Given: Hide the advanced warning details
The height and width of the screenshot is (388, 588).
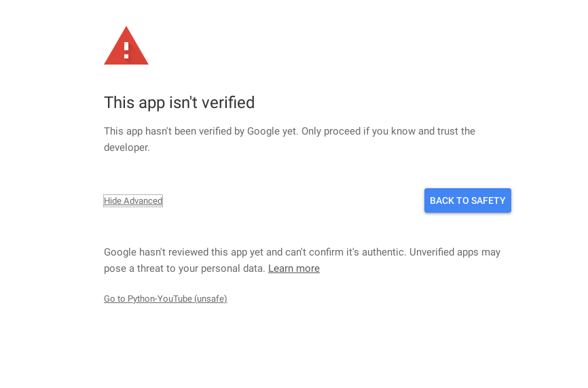Looking at the screenshot, I should pos(133,200).
